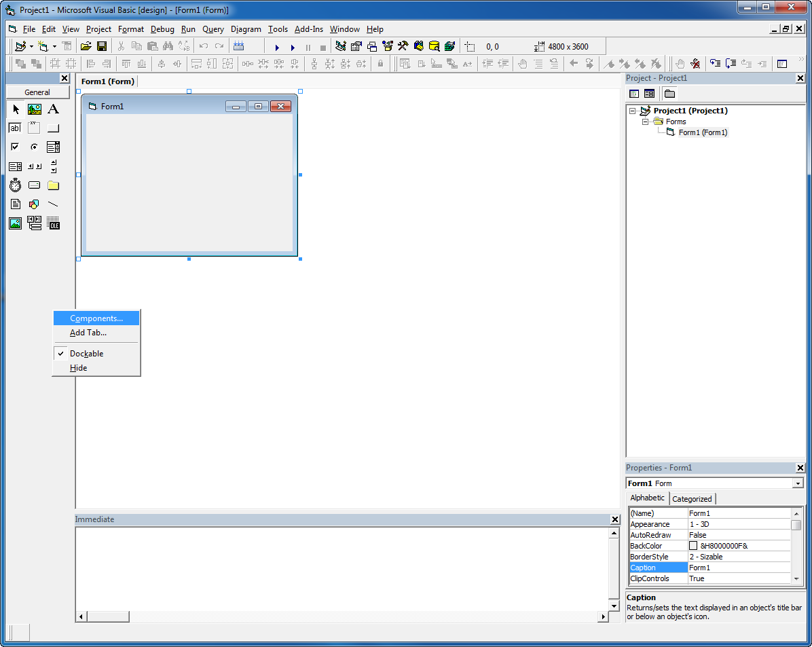
Task: Select the CommandButton control tool
Action: coord(53,128)
